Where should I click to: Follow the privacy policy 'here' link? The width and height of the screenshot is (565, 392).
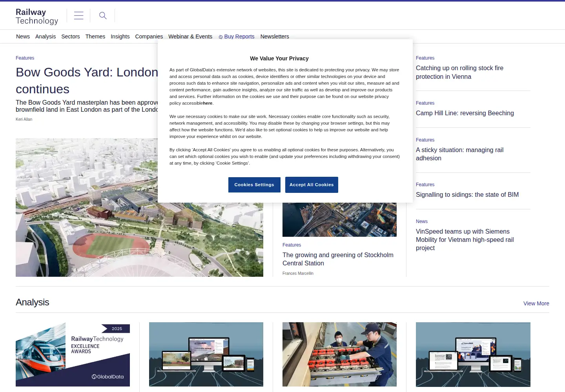[x=208, y=103]
